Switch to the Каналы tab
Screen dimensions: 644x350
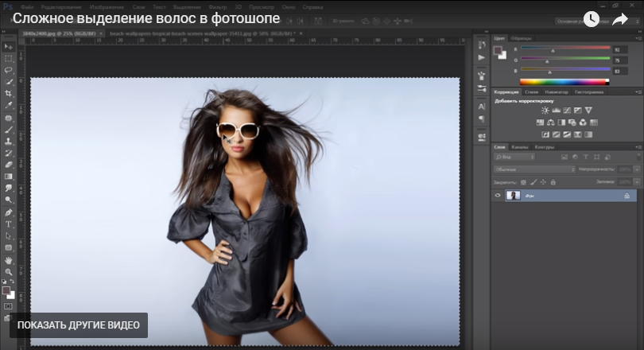click(519, 146)
